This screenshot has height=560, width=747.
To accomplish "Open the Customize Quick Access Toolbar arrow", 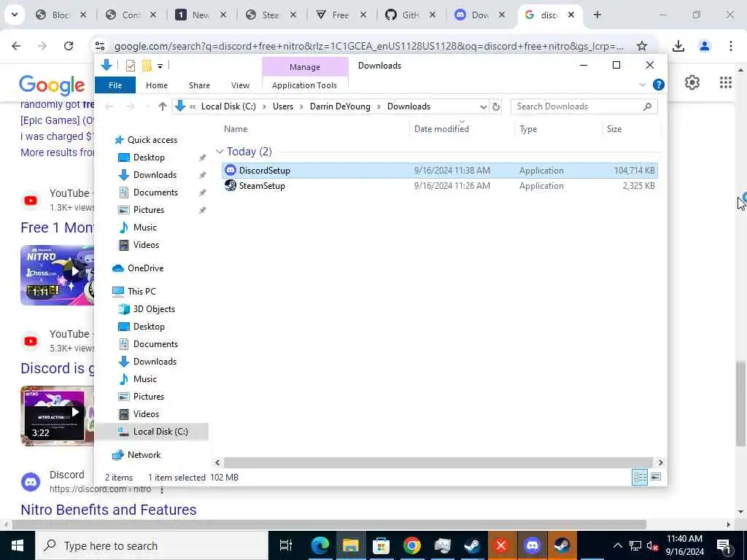I will pos(160,66).
